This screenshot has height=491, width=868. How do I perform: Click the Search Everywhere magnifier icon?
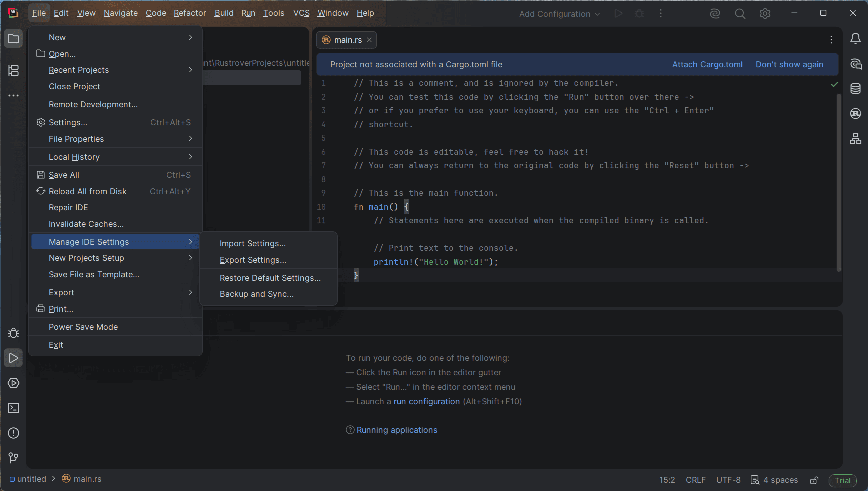740,14
